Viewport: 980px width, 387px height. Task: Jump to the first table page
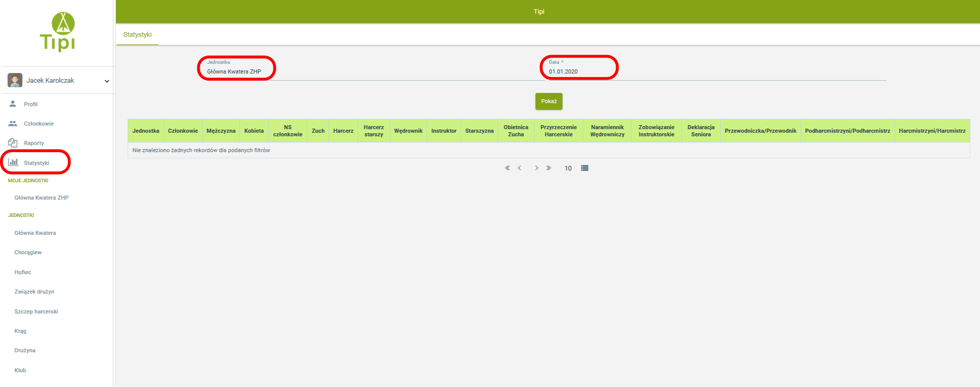click(507, 168)
